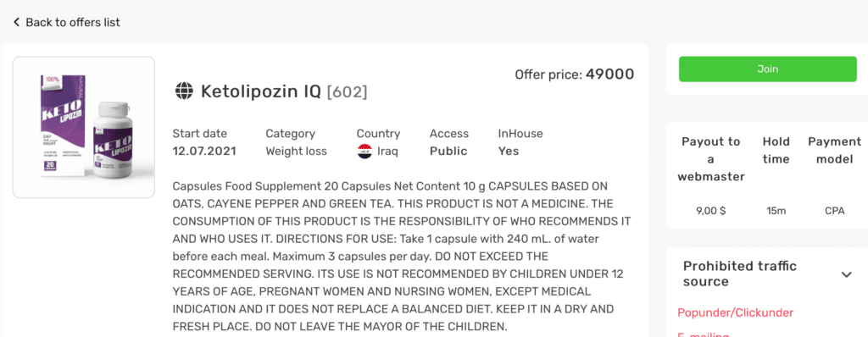Screen dimensions: 868x337
Task: Click the Prohibited traffic source heading
Action: pyautogui.click(x=739, y=273)
